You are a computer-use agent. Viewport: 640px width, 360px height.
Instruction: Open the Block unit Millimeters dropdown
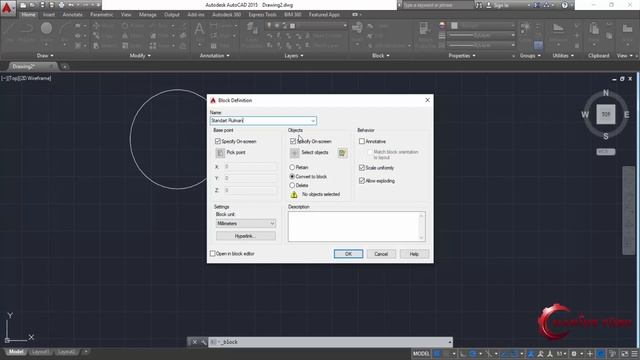(x=246, y=224)
